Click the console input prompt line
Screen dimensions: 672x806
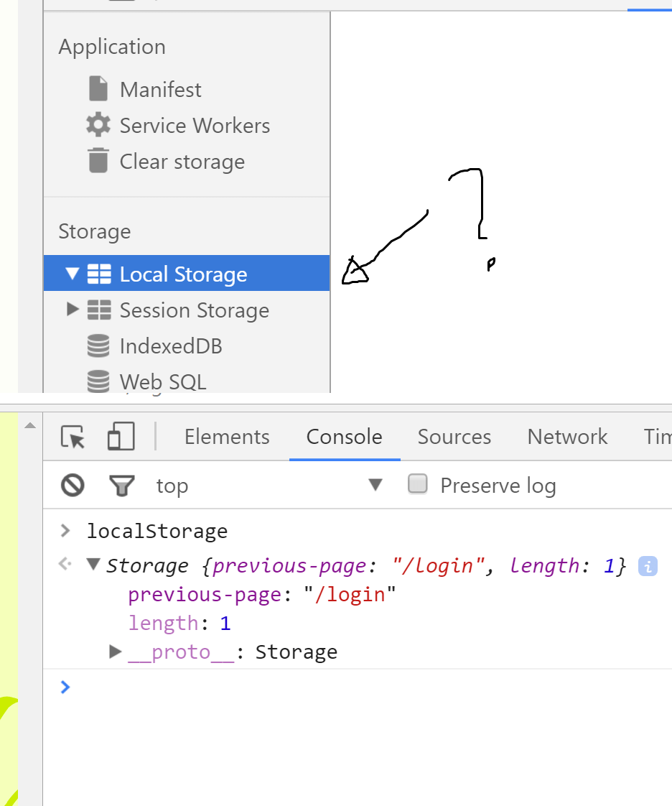pos(215,687)
